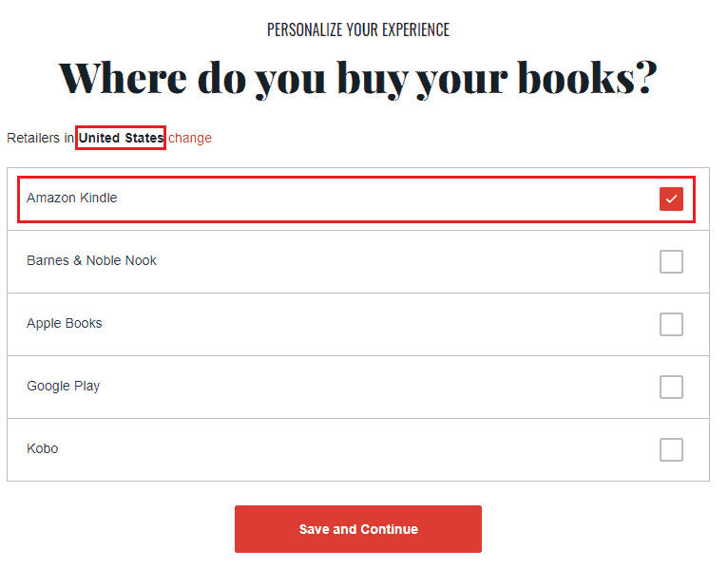Select the Kobo checkbox

coord(671,449)
